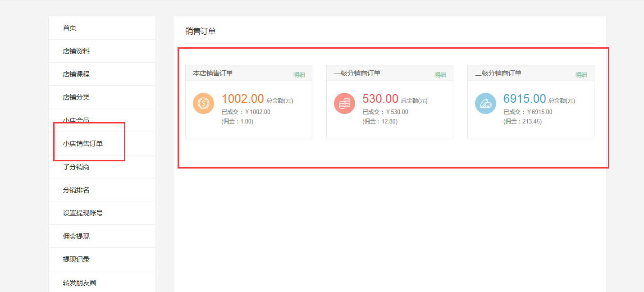Select 佣金提现 menu entry
644x292 pixels.
(x=102, y=236)
